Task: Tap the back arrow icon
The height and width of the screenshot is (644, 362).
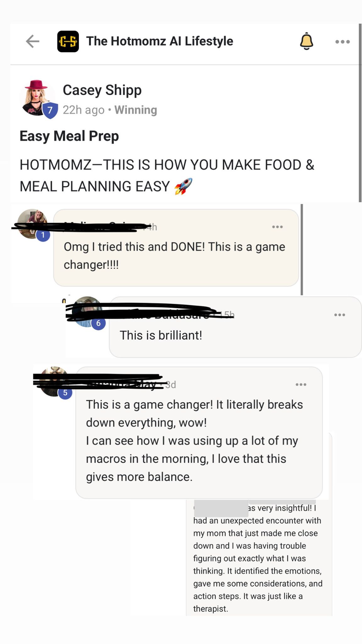Action: [x=33, y=41]
